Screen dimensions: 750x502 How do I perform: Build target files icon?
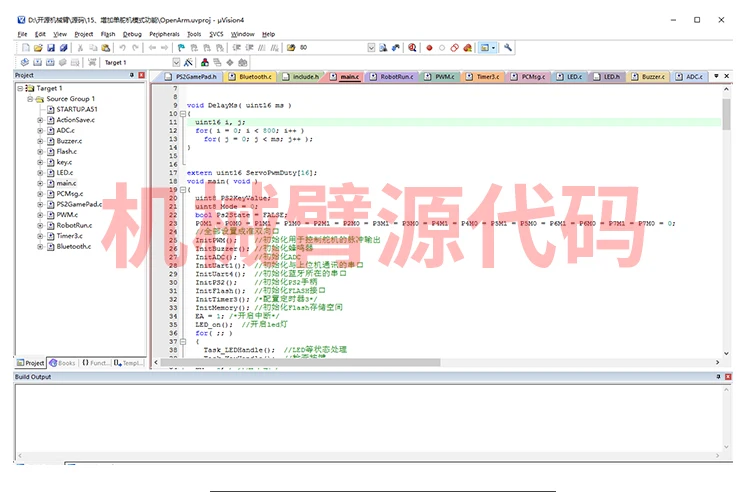tap(37, 63)
